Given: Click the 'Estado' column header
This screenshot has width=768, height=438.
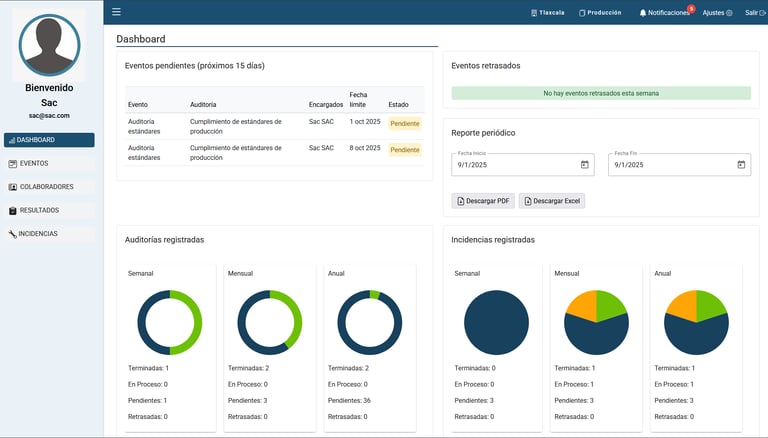Looking at the screenshot, I should [398, 105].
